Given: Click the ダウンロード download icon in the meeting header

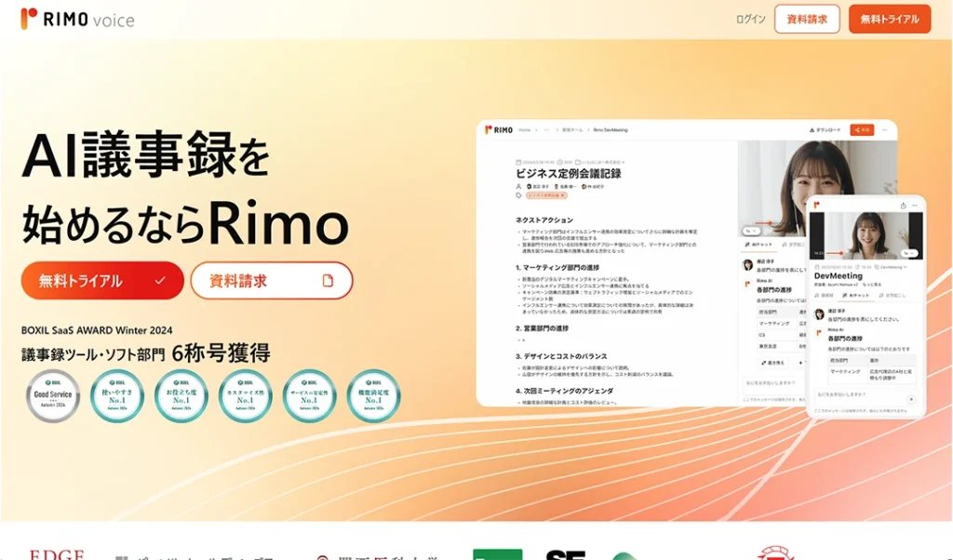Looking at the screenshot, I should 812,129.
